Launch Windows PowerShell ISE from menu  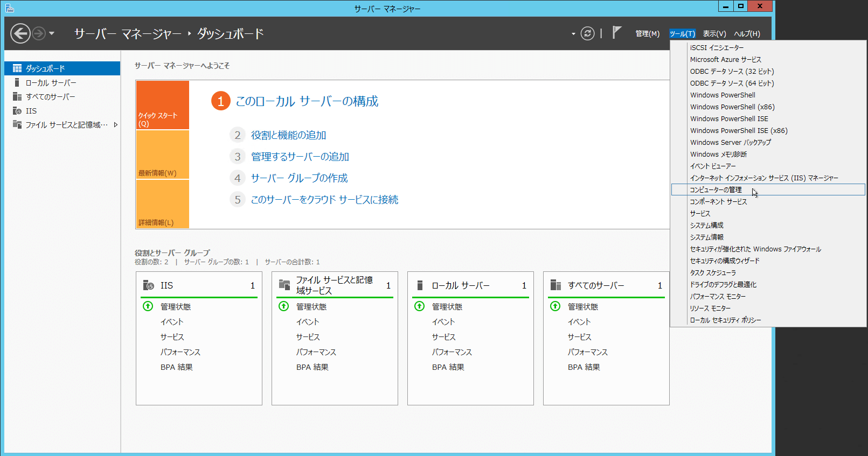(768, 118)
